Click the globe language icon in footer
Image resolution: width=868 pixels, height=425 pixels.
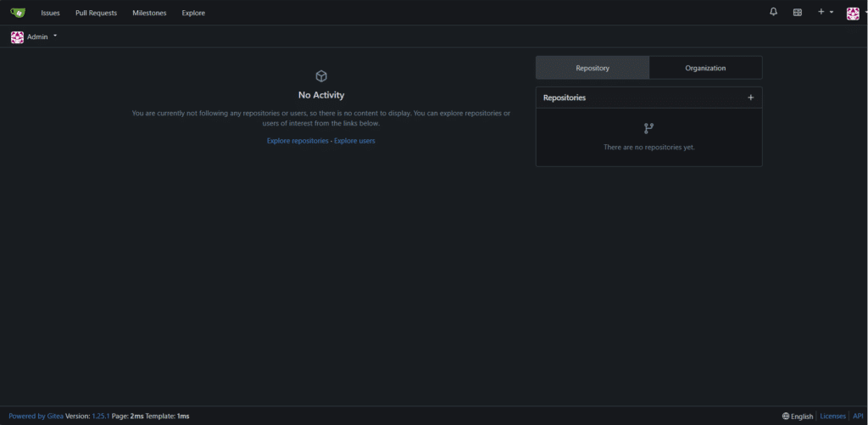(786, 417)
